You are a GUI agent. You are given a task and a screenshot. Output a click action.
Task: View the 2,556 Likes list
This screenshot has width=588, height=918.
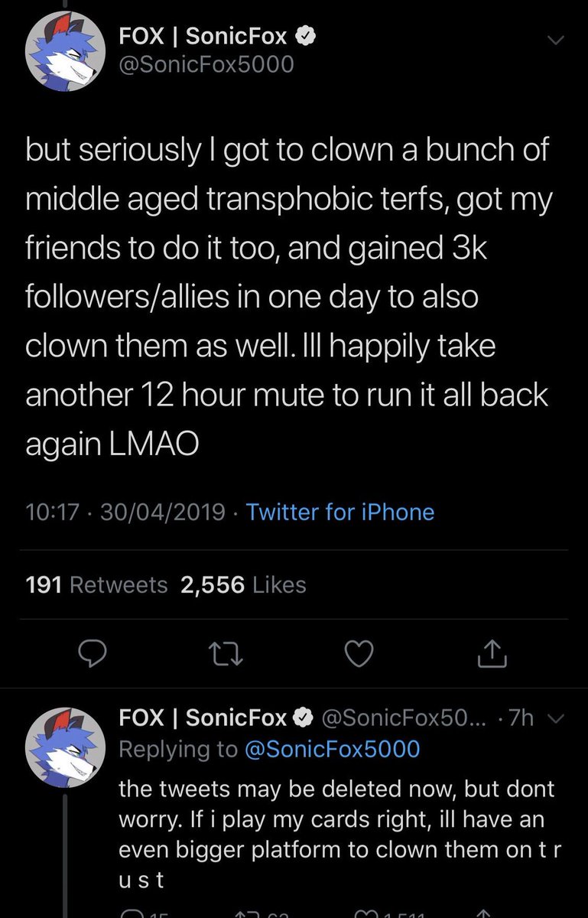pos(243,585)
